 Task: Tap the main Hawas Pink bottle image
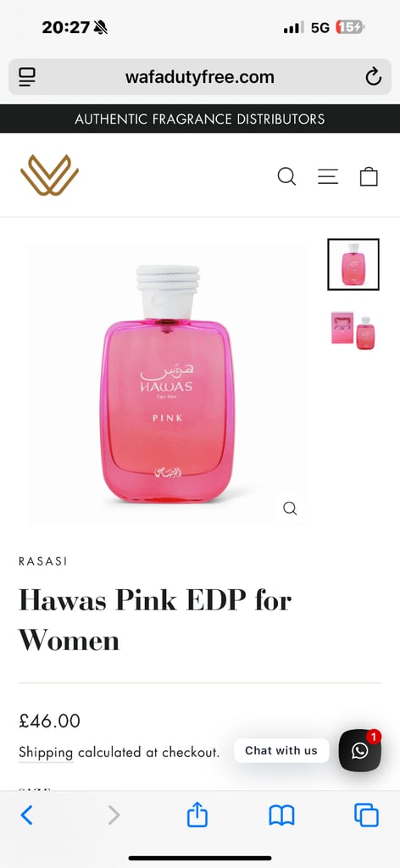point(167,383)
